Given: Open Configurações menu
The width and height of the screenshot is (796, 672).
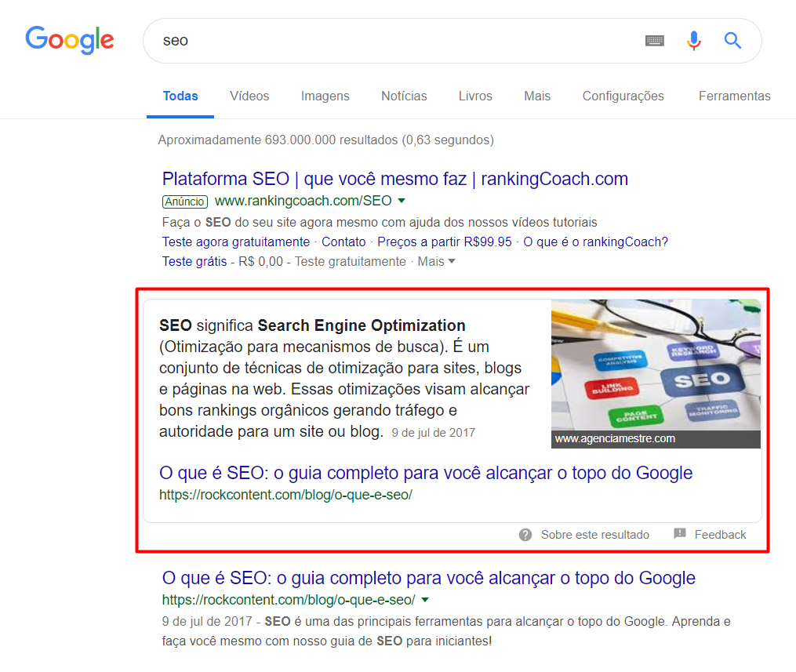Looking at the screenshot, I should [x=623, y=96].
